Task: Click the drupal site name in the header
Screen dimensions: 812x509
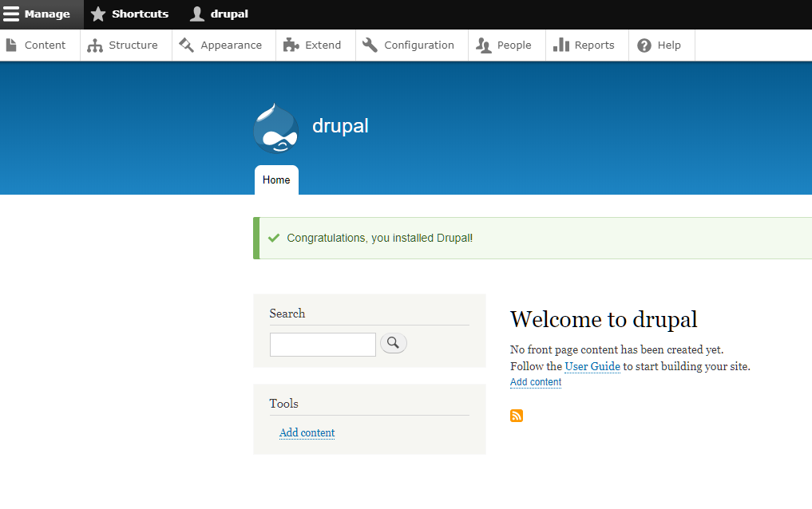Action: [340, 126]
